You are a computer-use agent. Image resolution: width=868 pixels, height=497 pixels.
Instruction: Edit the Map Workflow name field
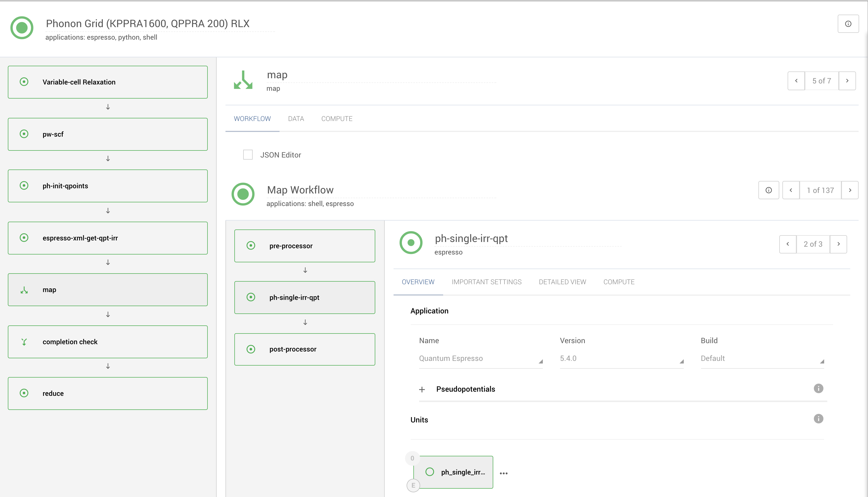[381, 190]
